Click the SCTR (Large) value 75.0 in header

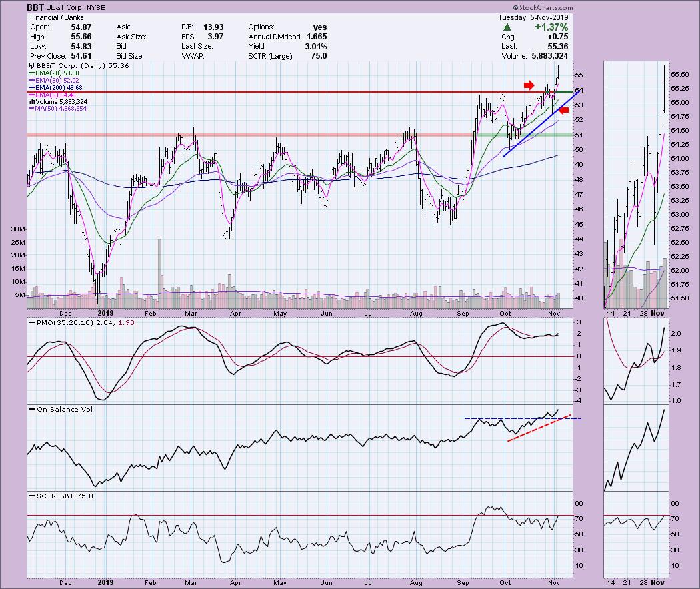(319, 56)
